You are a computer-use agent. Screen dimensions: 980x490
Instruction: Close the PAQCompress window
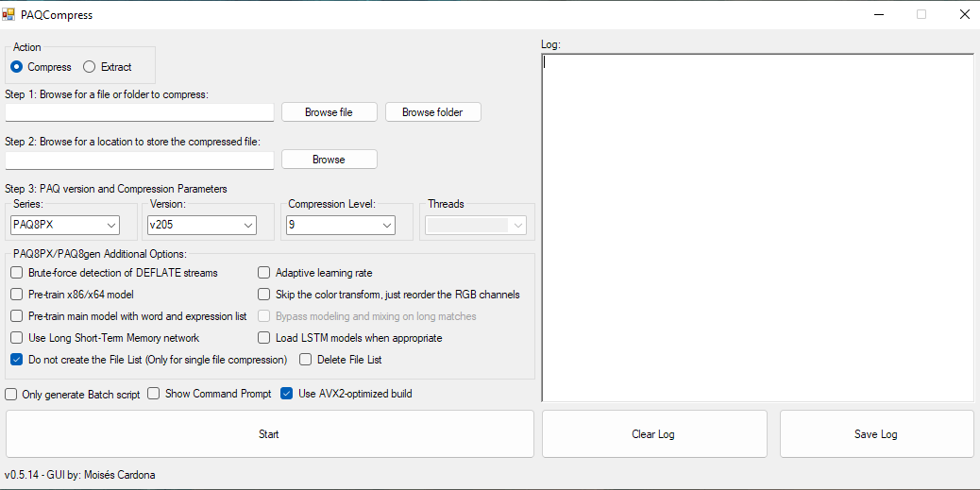point(964,14)
